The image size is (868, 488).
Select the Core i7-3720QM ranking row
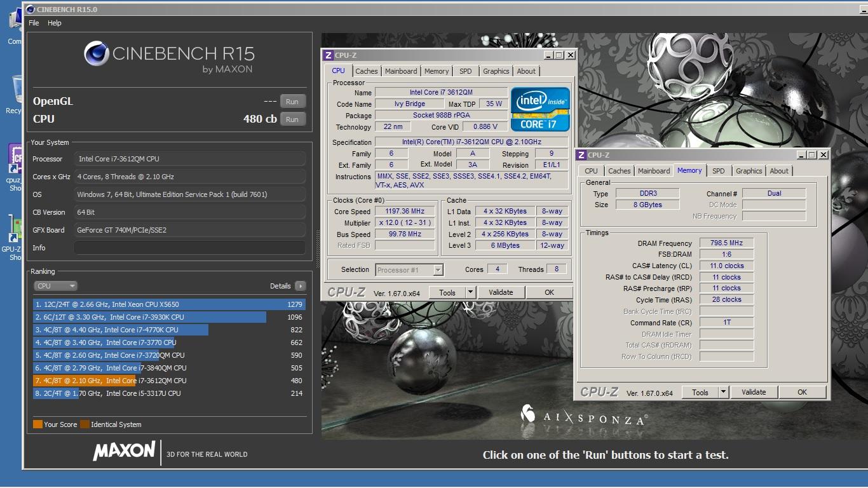click(x=169, y=355)
